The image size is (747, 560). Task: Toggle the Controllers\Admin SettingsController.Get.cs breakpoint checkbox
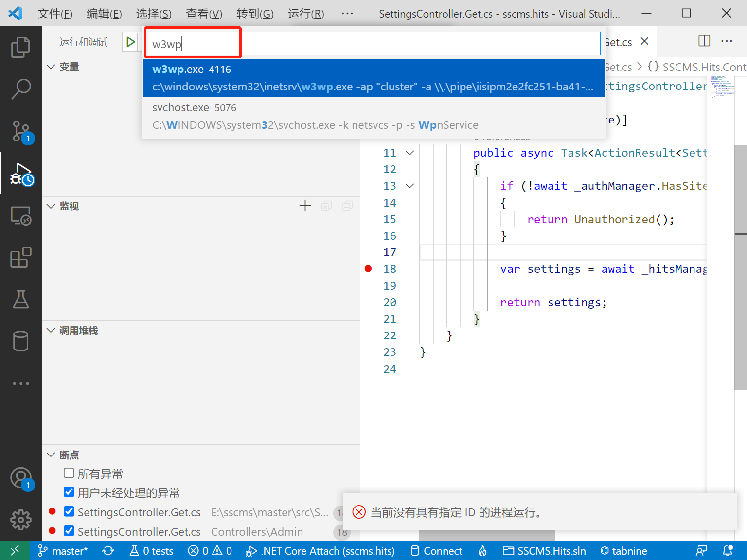click(x=69, y=531)
